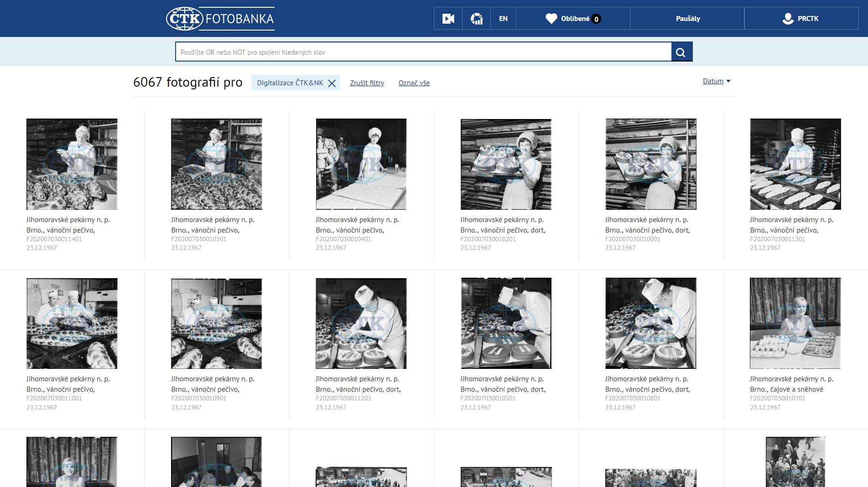Viewport: 868px width, 487px height.
Task: Click the Označ vše link
Action: click(x=414, y=83)
